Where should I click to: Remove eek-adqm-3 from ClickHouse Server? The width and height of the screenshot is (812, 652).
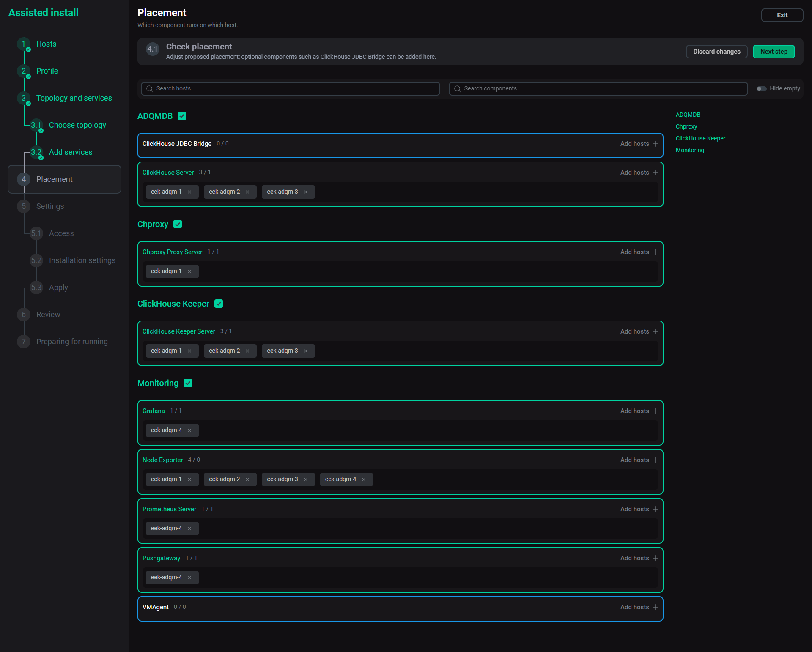(x=306, y=192)
